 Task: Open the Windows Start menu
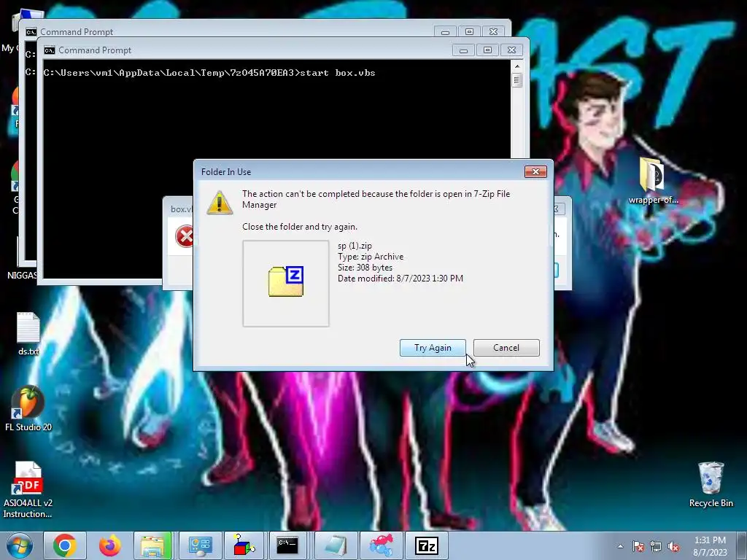20,545
